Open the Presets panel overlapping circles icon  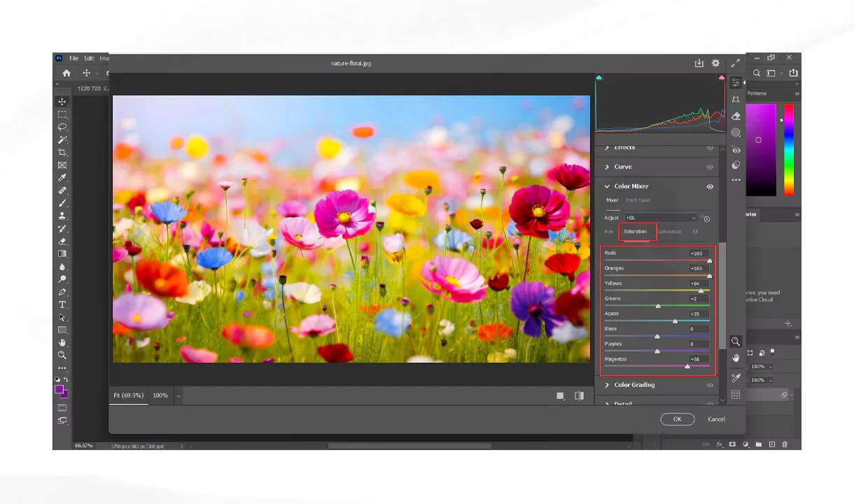[x=736, y=166]
